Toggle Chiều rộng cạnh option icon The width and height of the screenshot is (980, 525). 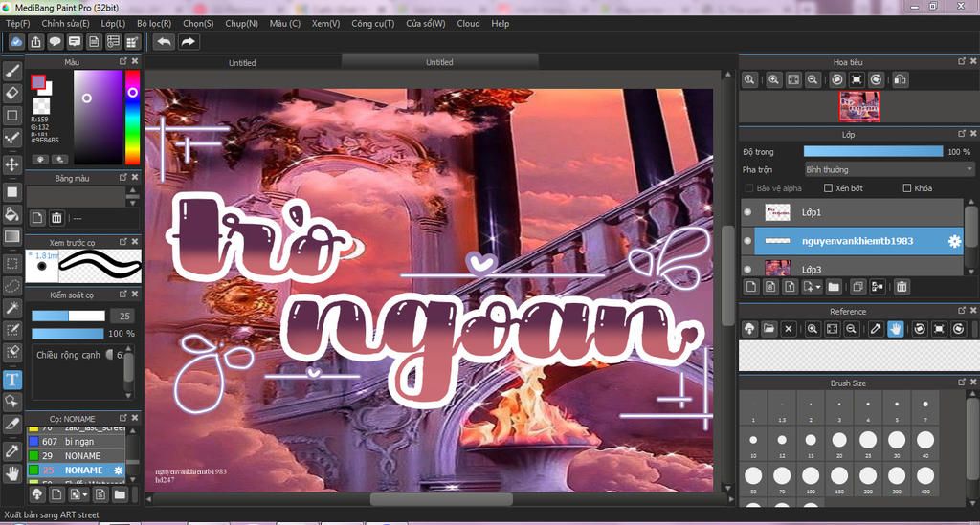pyautogui.click(x=109, y=355)
